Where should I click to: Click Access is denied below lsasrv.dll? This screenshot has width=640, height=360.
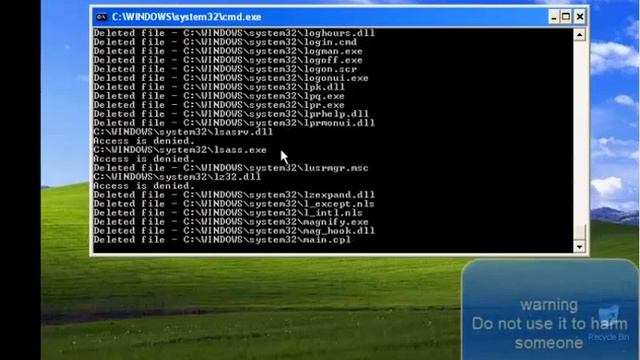pos(144,141)
